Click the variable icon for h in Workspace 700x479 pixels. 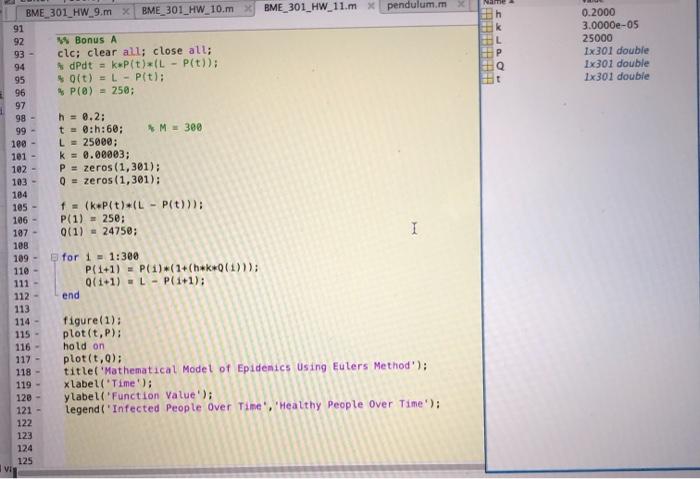coord(488,14)
